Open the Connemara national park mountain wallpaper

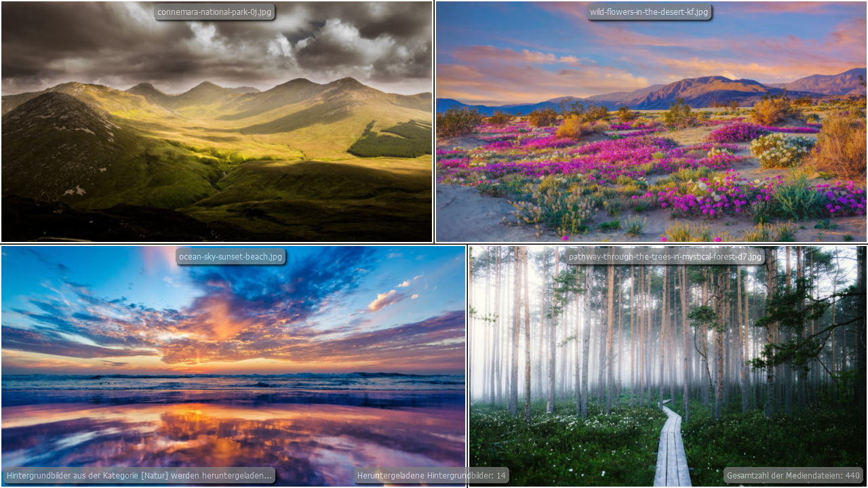tap(216, 122)
